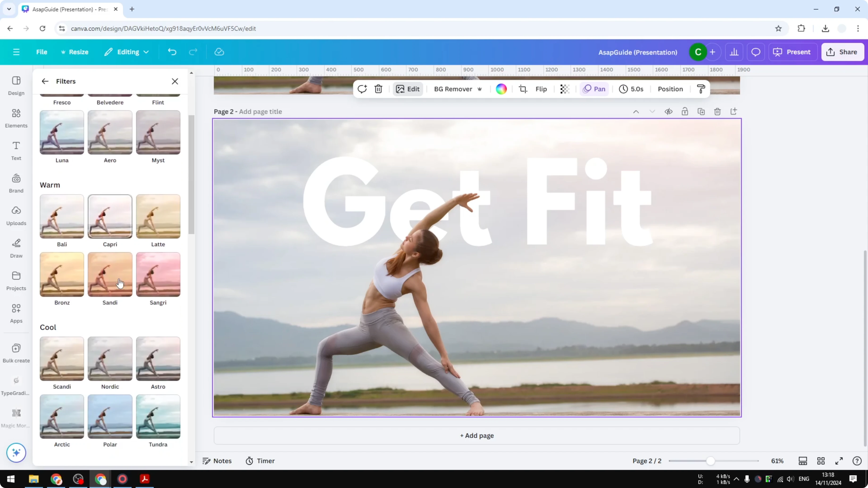Open the transparency checkerboard icon
Screen dimensions: 868x488
564,89
